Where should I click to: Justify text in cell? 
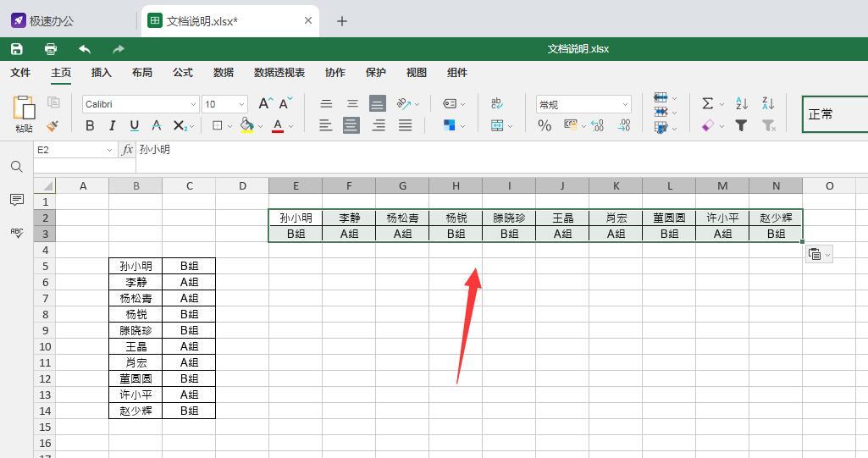click(x=406, y=125)
